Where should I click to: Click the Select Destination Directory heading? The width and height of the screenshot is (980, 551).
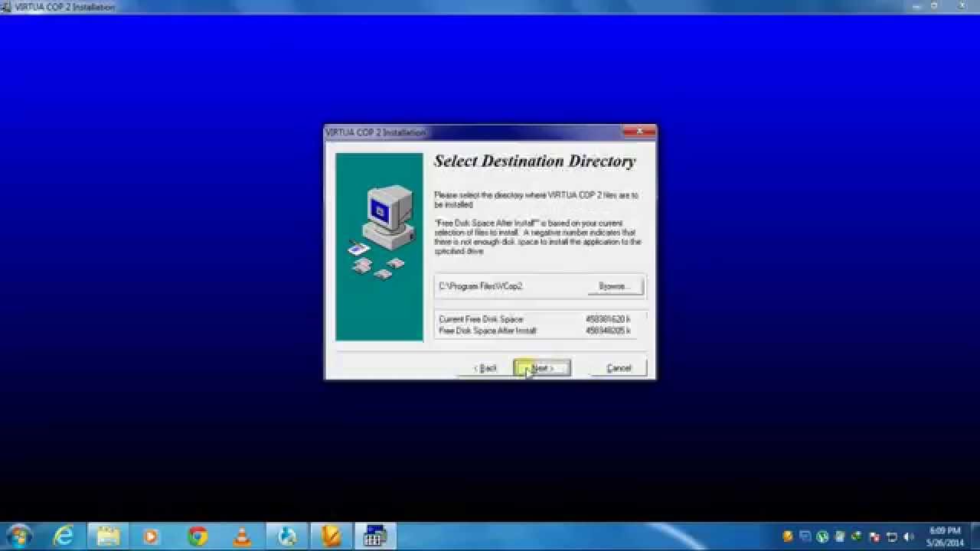click(534, 161)
